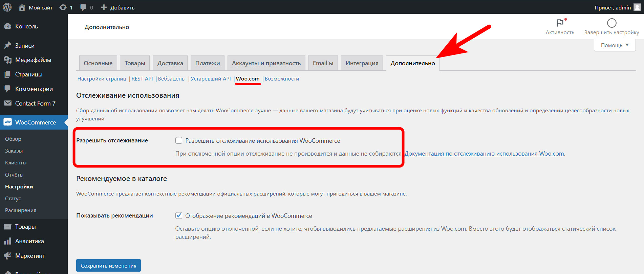Switch to the Товары settings tab
The image size is (644, 274).
[135, 63]
